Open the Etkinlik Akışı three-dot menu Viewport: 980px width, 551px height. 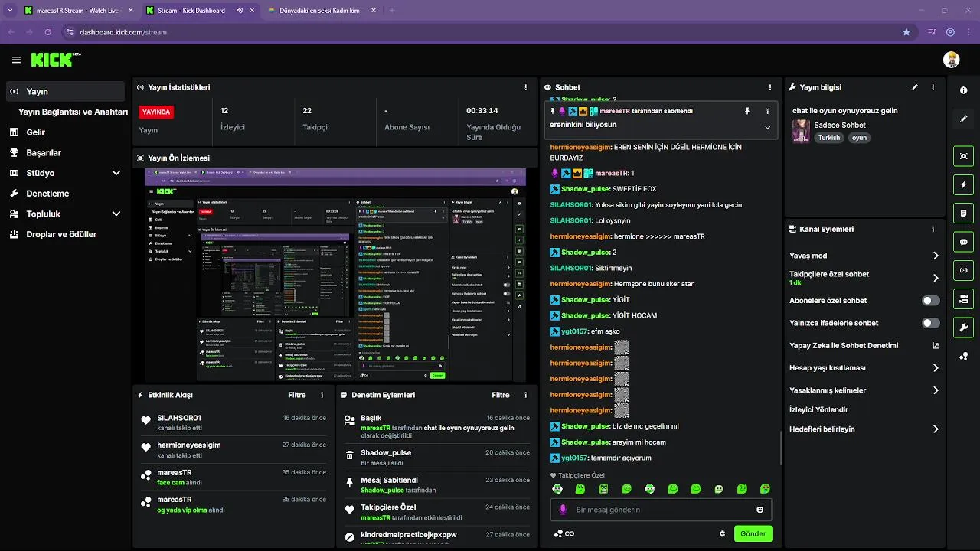[x=322, y=395]
